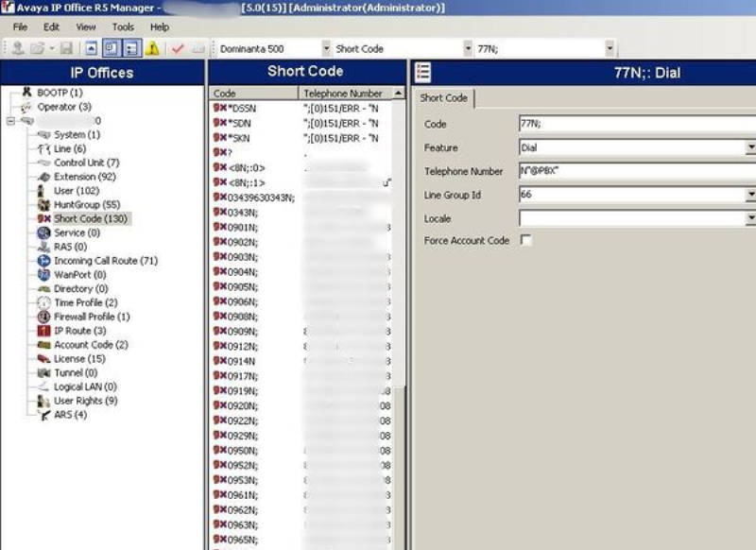This screenshot has width=756, height=550.
Task: Select the Operator (3) tree item
Action: pyautogui.click(x=64, y=107)
